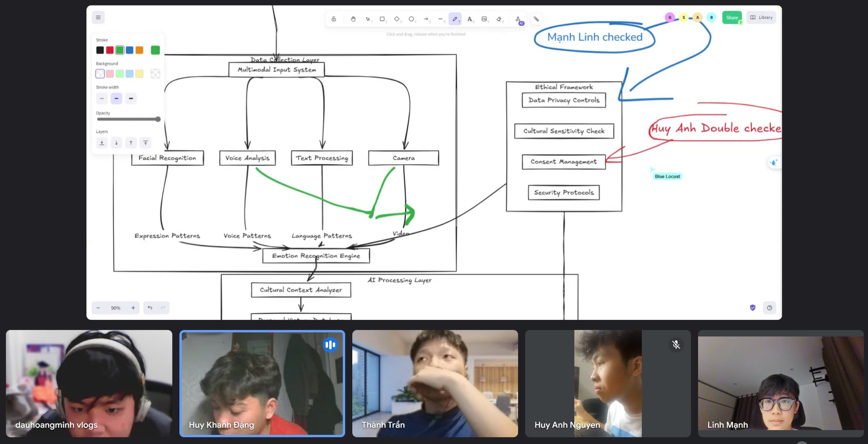Click the green Share button
Screen dimensions: 868x444
click(732, 17)
